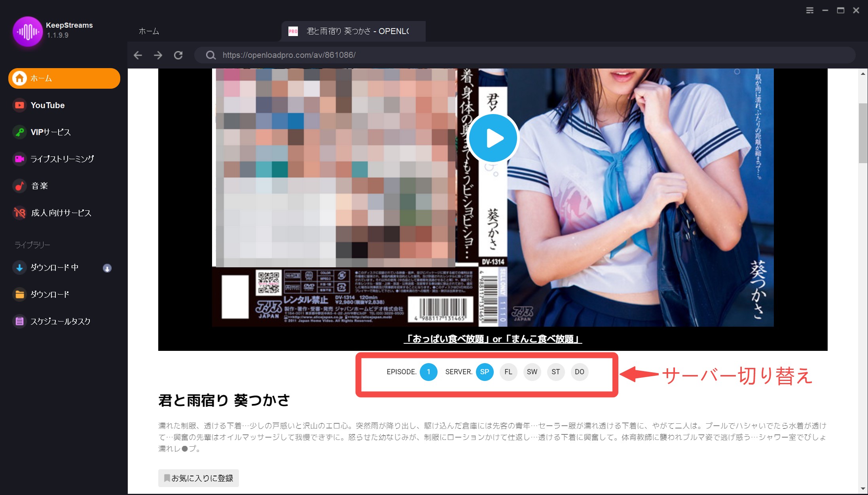Select DO server option

click(579, 371)
